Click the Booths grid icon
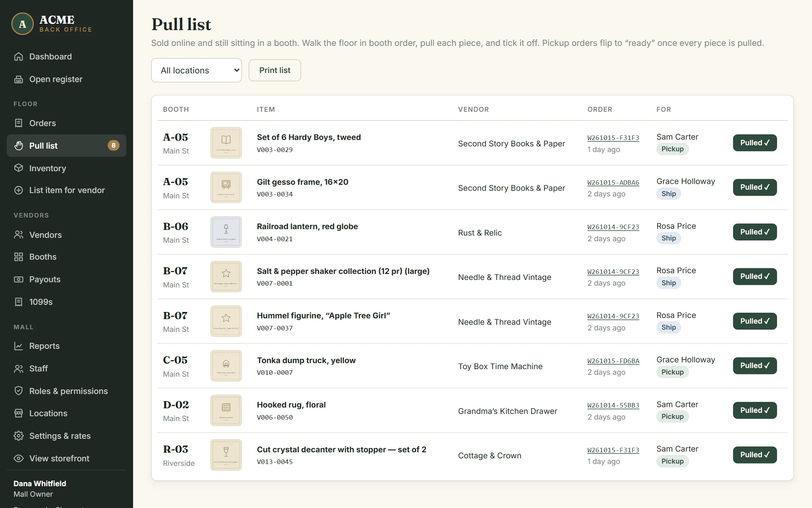Screen dimensions: 812x508 [x=18, y=257]
